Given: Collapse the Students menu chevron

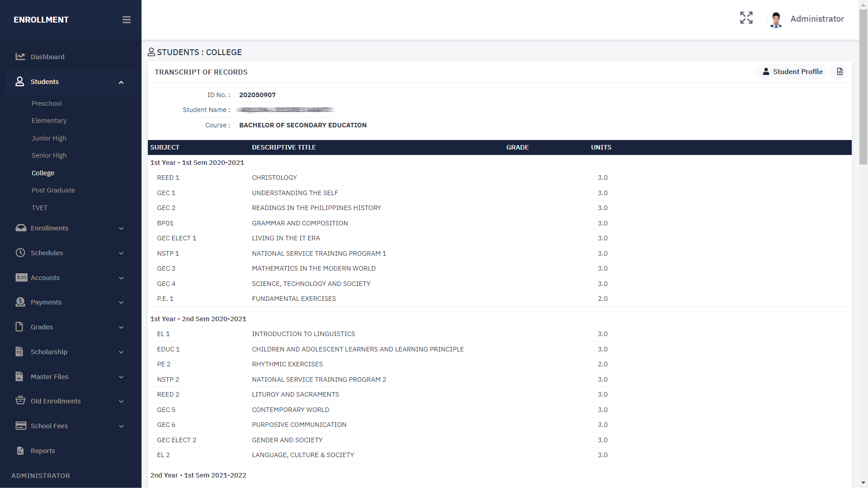Looking at the screenshot, I should click(121, 82).
